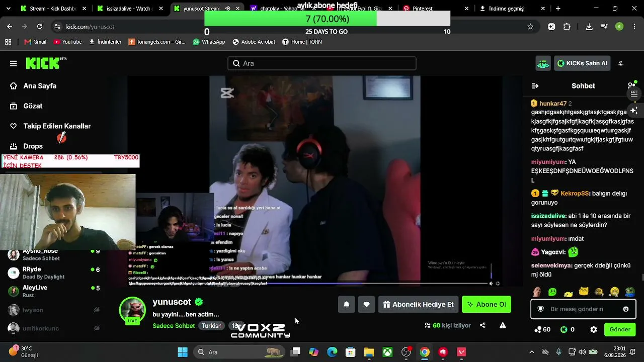The height and width of the screenshot is (362, 644).
Task: Click the Abone Ol button
Action: coord(487,304)
